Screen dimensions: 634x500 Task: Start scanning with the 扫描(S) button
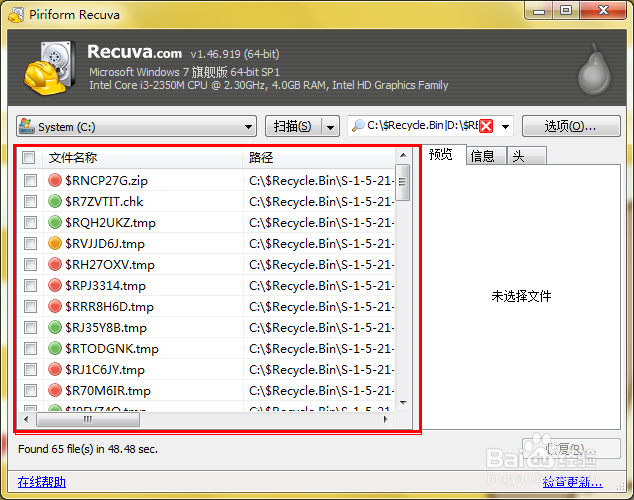pyautogui.click(x=293, y=127)
